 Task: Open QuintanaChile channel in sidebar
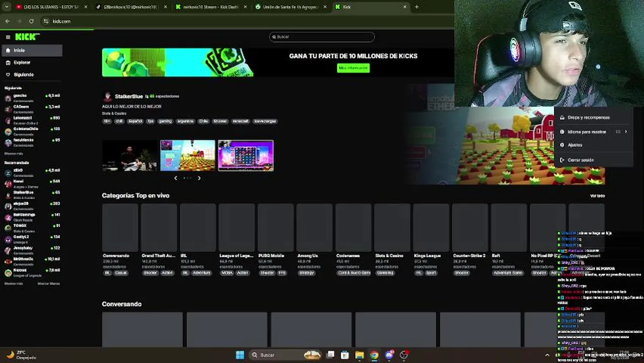tap(32, 131)
